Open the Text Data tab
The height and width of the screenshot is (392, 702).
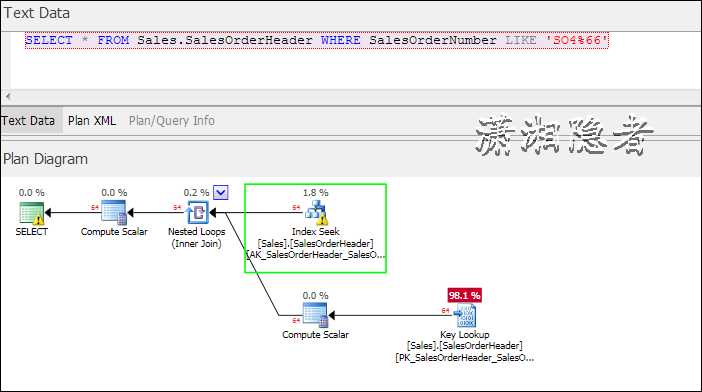coord(28,121)
